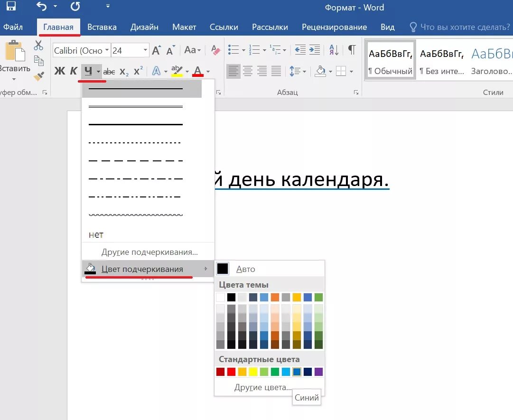Select the dotted underline style
Screen dimensions: 513x420
(x=142, y=143)
